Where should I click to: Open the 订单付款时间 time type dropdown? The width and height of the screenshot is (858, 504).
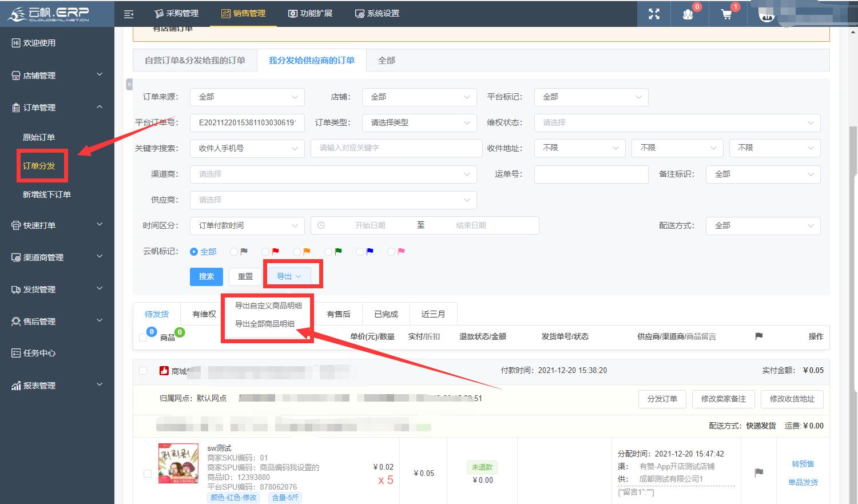247,226
